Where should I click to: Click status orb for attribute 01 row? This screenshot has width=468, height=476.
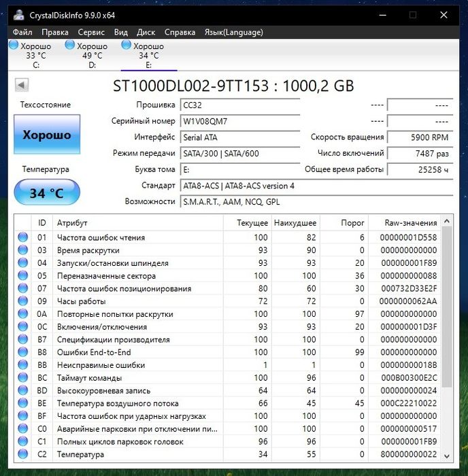click(x=22, y=237)
